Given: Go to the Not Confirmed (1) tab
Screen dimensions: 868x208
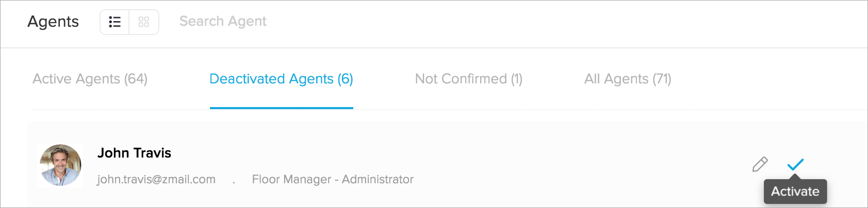Looking at the screenshot, I should click(468, 79).
